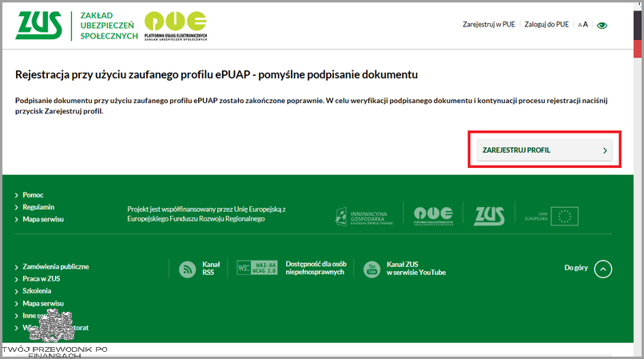Click the RSS feed icon

click(187, 269)
